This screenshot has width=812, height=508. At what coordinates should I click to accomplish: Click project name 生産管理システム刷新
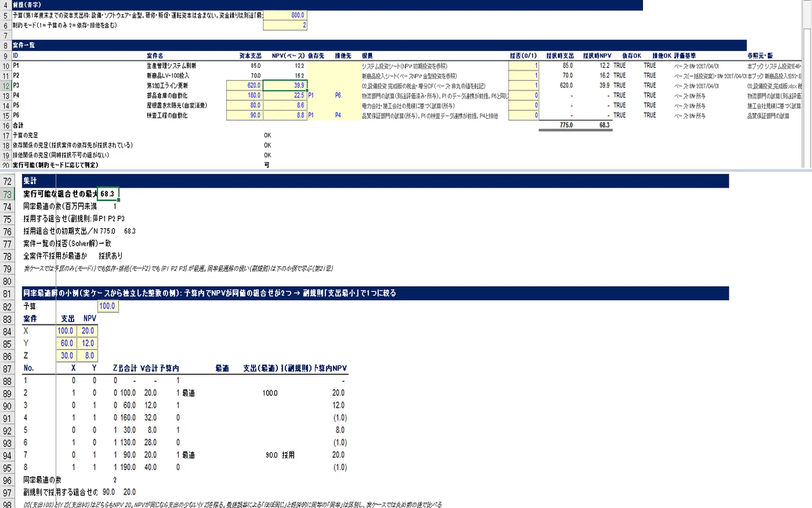coord(172,66)
